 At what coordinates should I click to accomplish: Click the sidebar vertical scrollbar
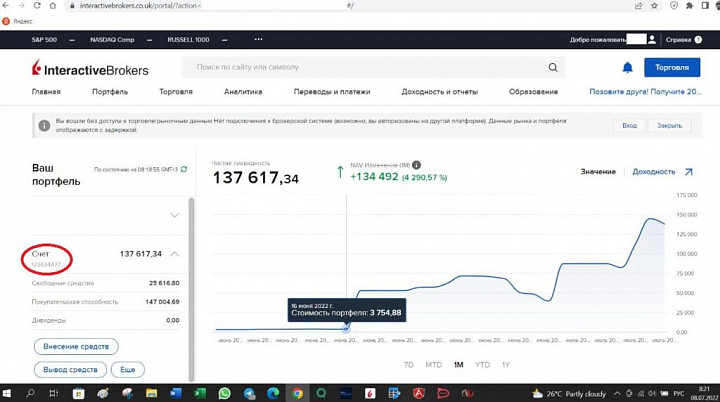191,289
